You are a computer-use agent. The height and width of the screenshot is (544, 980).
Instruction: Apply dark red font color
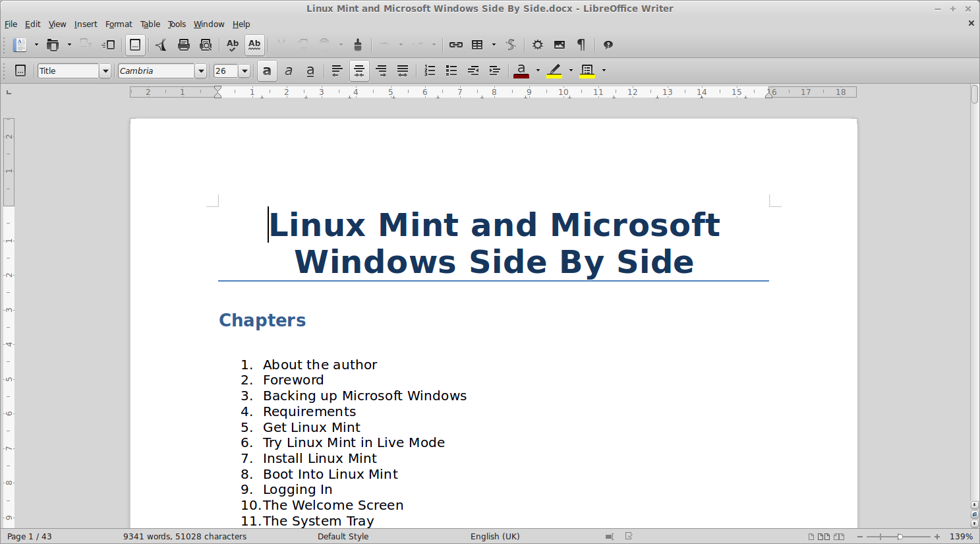pos(521,71)
